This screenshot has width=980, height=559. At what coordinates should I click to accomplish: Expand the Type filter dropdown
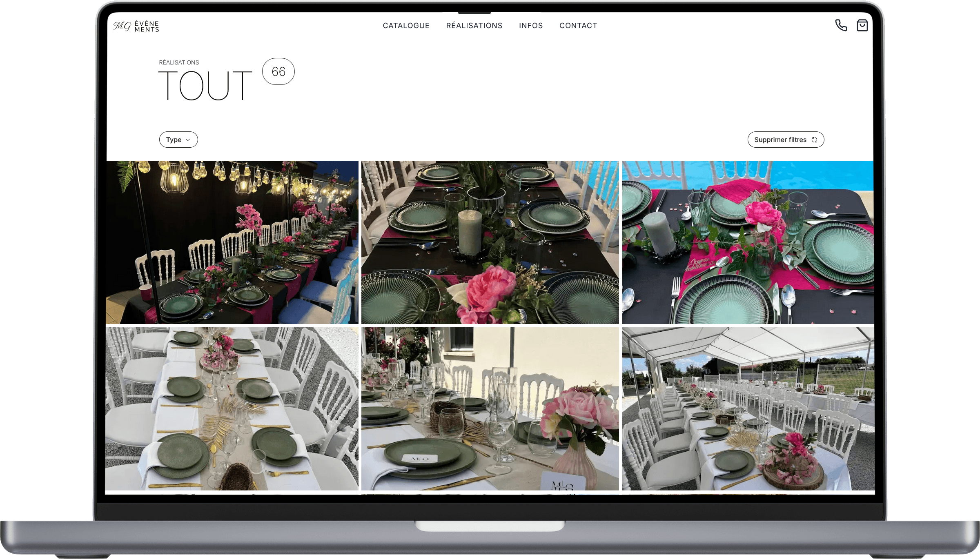(x=178, y=140)
